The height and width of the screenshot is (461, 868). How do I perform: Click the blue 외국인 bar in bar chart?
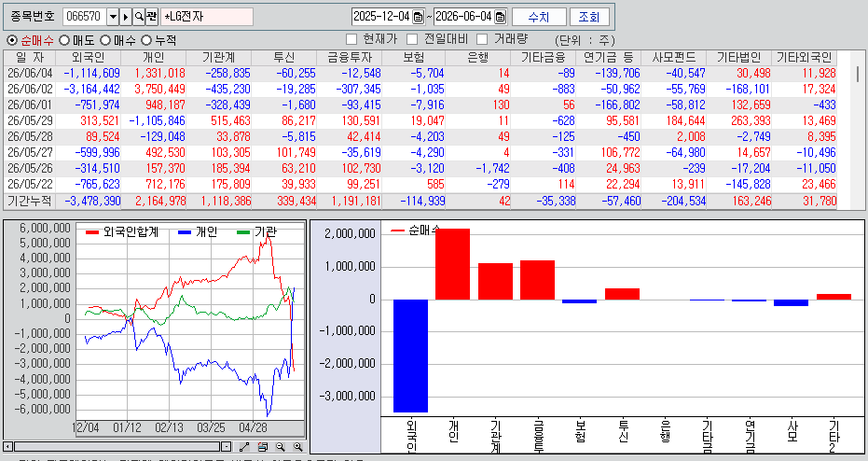click(x=411, y=356)
